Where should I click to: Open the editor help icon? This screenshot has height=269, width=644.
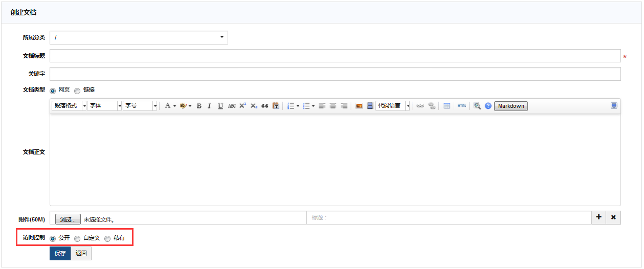pos(488,106)
